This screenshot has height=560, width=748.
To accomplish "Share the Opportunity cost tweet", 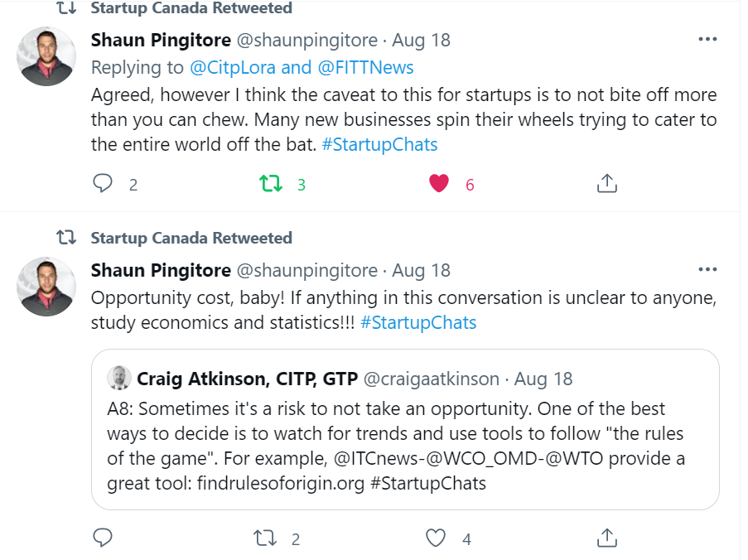I will click(x=607, y=538).
